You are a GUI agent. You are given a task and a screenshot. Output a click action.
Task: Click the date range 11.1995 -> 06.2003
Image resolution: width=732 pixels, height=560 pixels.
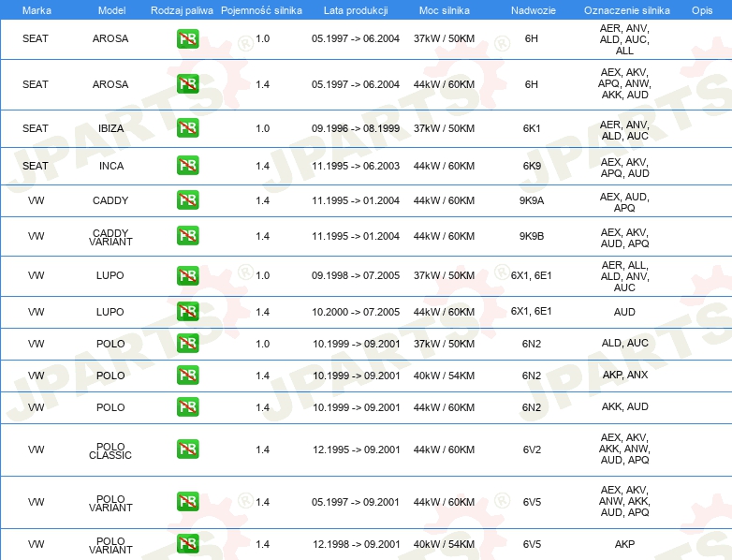[356, 166]
